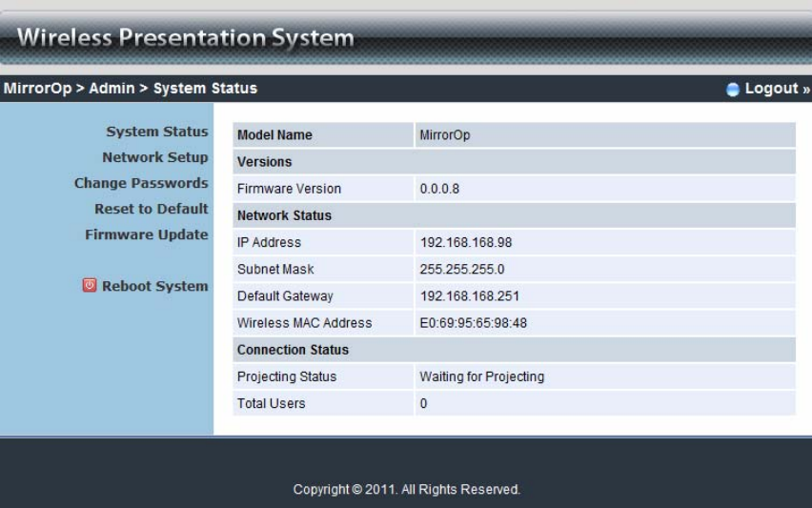This screenshot has height=508, width=812.
Task: Select subnet mask 255.255.255.0
Action: click(461, 270)
